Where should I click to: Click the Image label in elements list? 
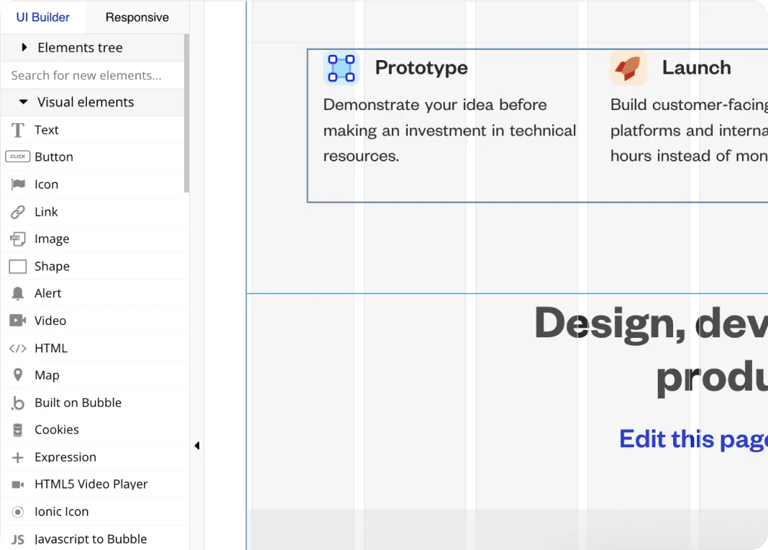52,239
